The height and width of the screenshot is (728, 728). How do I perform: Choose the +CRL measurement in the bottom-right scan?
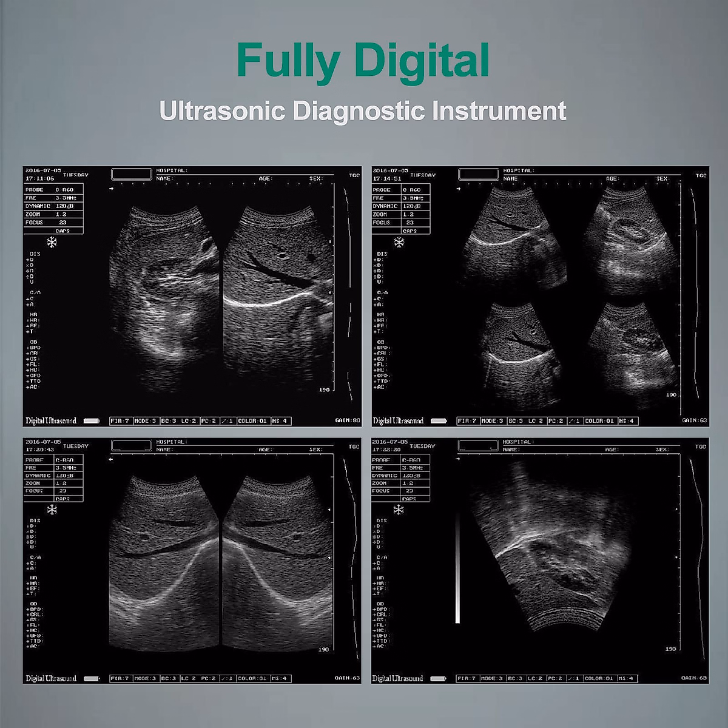380,614
